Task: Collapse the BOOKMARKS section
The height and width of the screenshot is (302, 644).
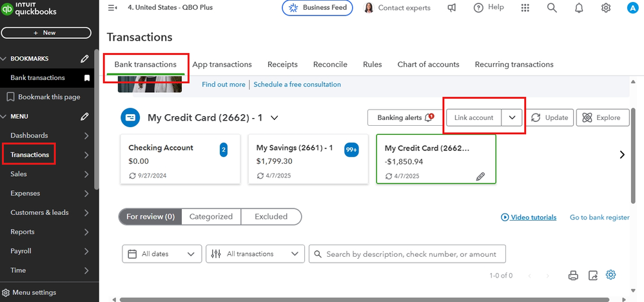Action: [x=4, y=59]
